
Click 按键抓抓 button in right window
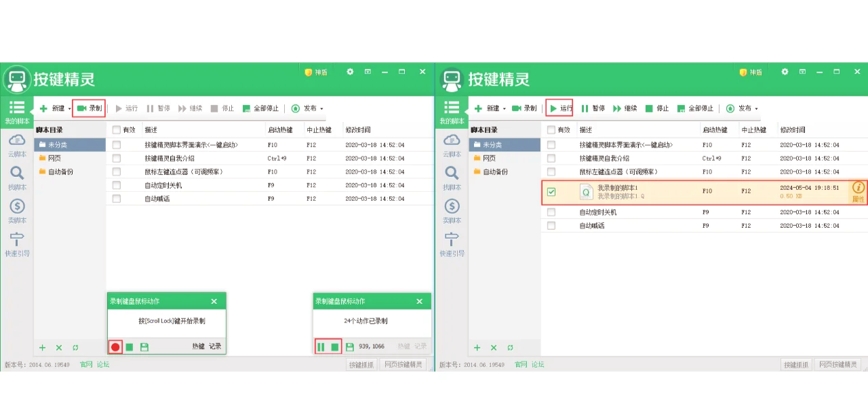click(796, 365)
